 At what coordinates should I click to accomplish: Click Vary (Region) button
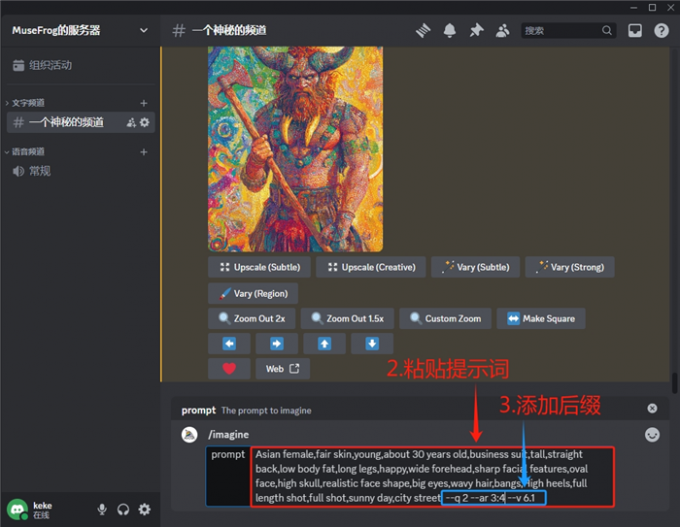pos(253,294)
